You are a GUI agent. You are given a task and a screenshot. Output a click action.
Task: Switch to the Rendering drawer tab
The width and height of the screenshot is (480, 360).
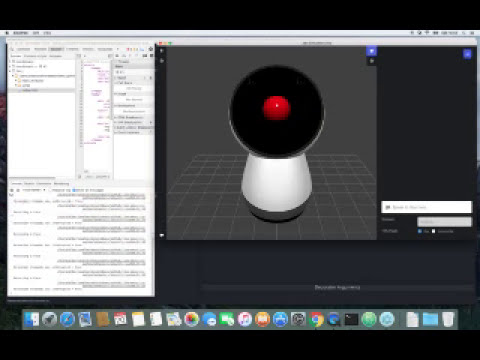[61, 183]
